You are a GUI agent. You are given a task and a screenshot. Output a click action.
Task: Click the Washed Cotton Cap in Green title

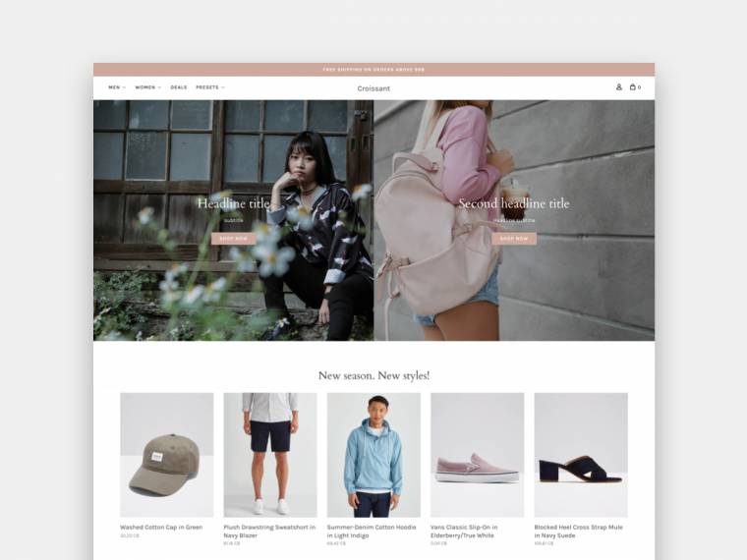[161, 528]
